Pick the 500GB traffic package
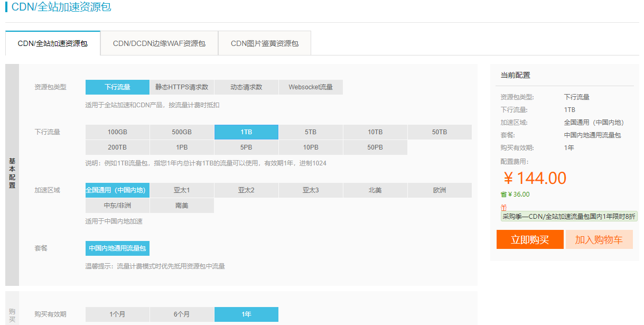The width and height of the screenshot is (644, 325). [x=182, y=132]
